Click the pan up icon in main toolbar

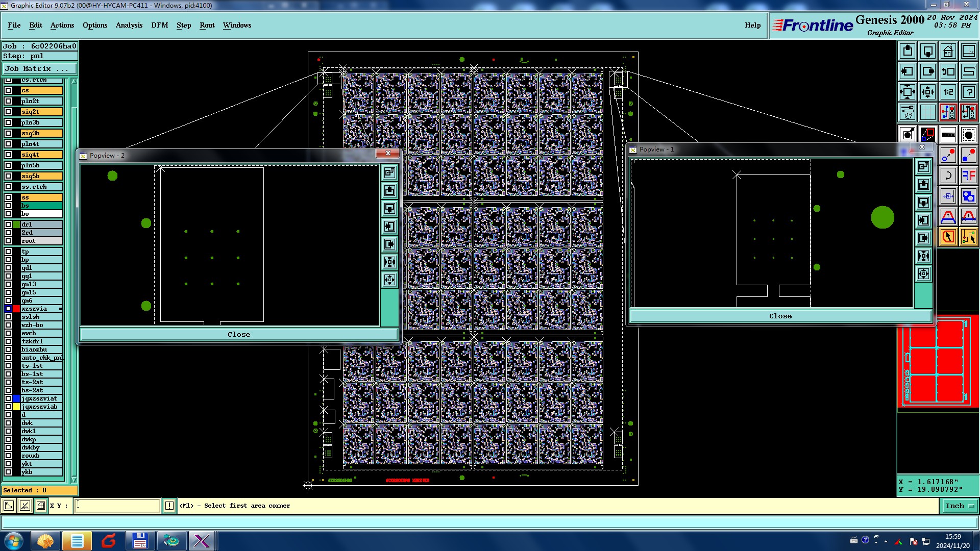[908, 51]
